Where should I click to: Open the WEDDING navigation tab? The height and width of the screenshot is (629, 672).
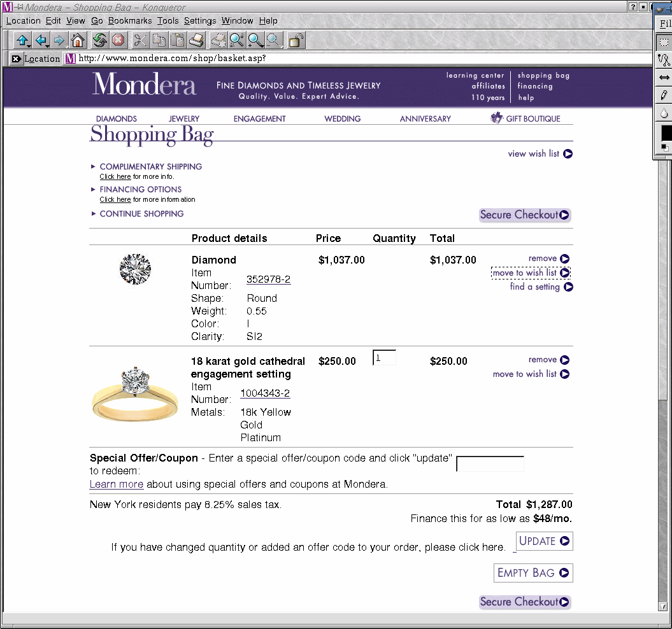point(343,118)
